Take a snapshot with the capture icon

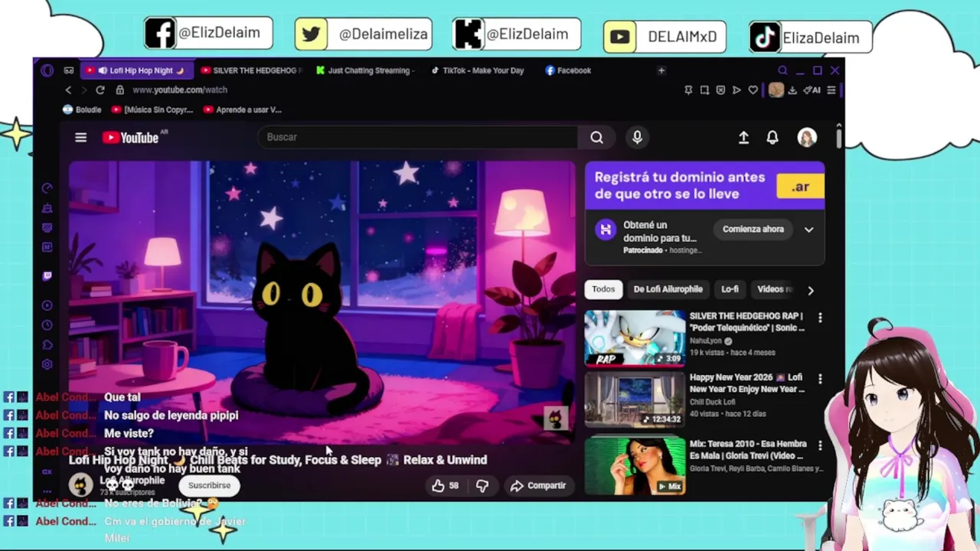click(704, 90)
